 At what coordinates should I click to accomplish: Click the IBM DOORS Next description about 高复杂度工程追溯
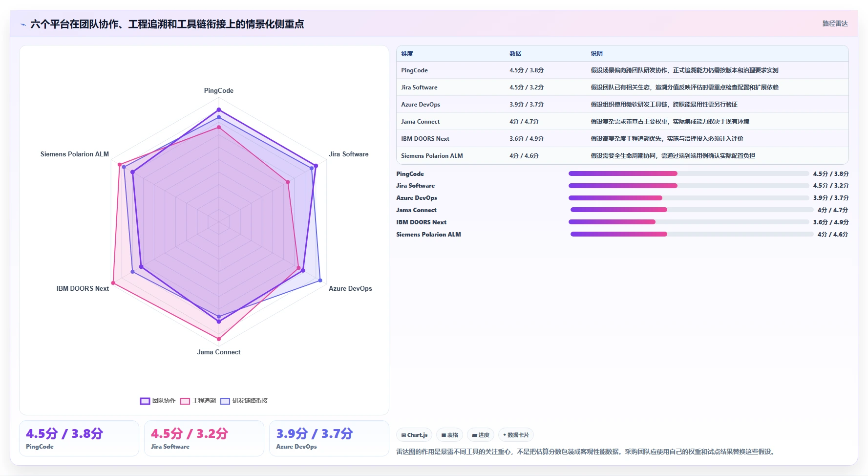point(667,139)
